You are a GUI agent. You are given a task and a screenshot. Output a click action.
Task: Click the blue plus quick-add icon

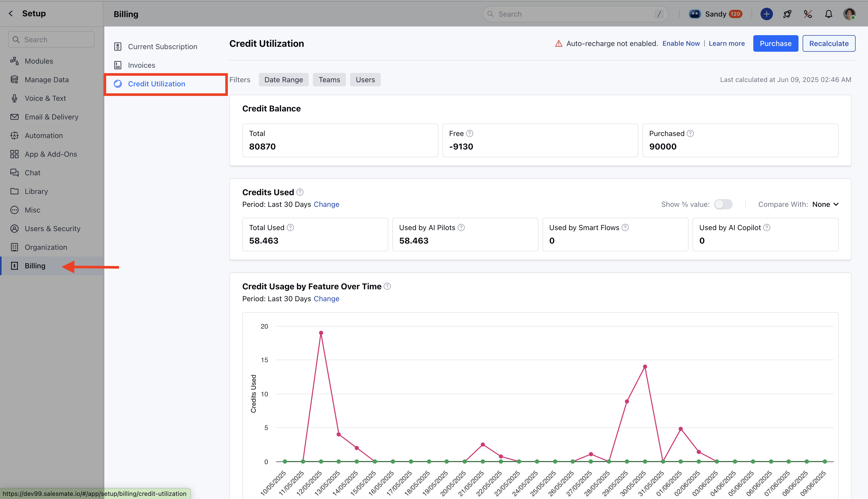[767, 14]
